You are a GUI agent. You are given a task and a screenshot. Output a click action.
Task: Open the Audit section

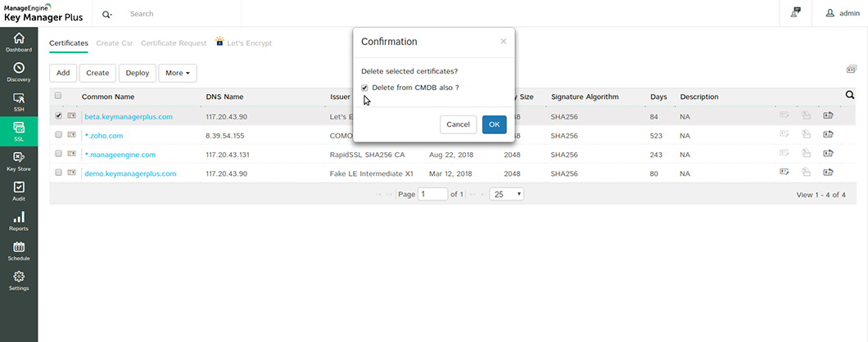point(18,191)
